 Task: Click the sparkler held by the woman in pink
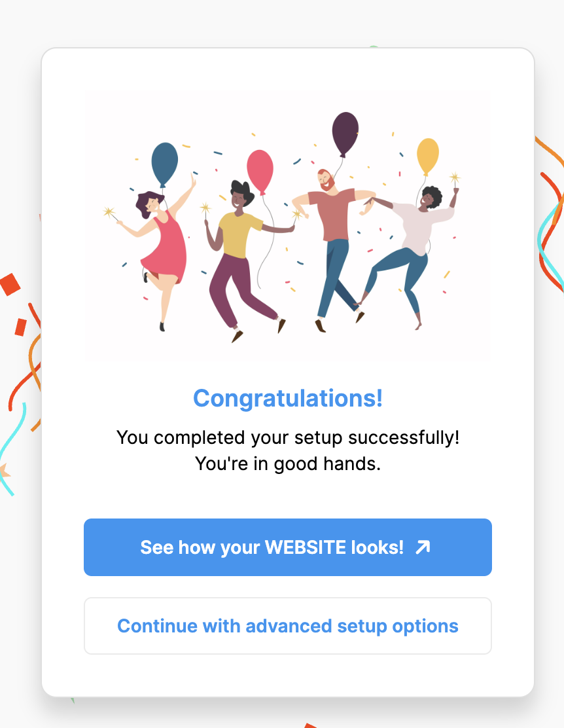click(109, 212)
